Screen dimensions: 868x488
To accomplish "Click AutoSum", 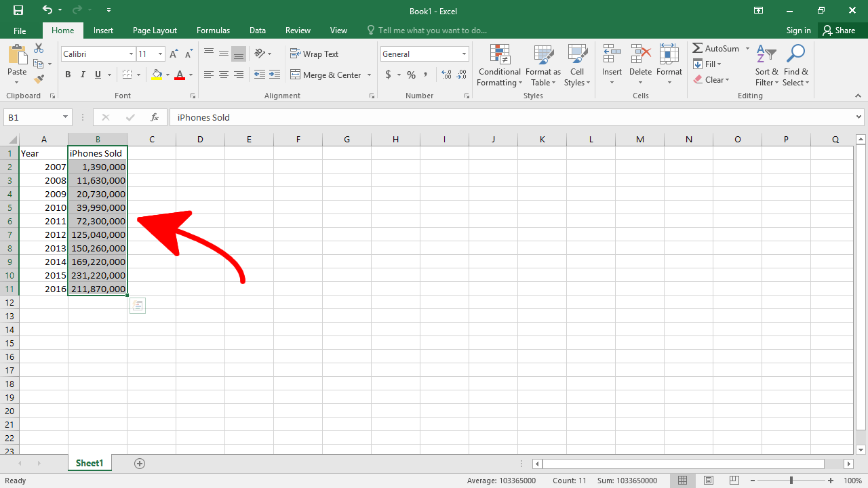I will pos(716,49).
